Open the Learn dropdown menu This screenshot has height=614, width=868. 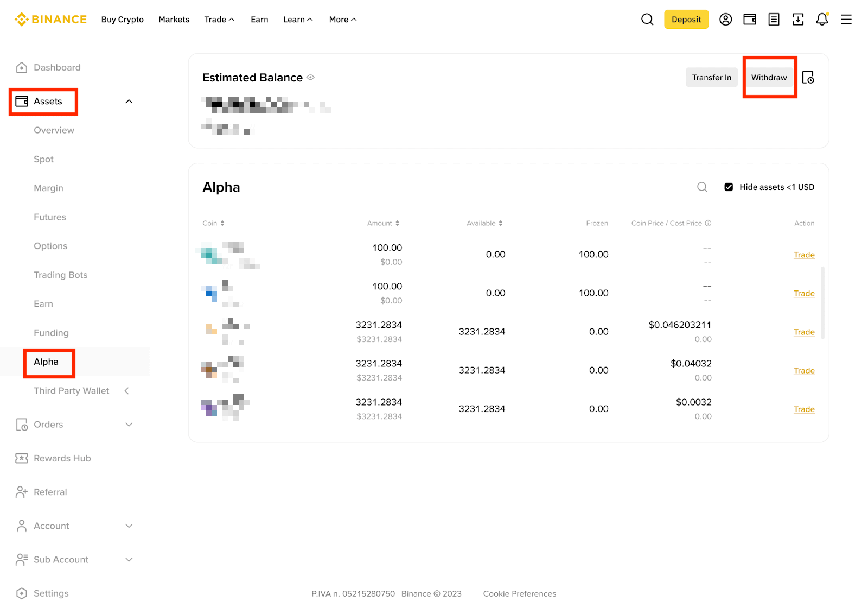pos(298,20)
